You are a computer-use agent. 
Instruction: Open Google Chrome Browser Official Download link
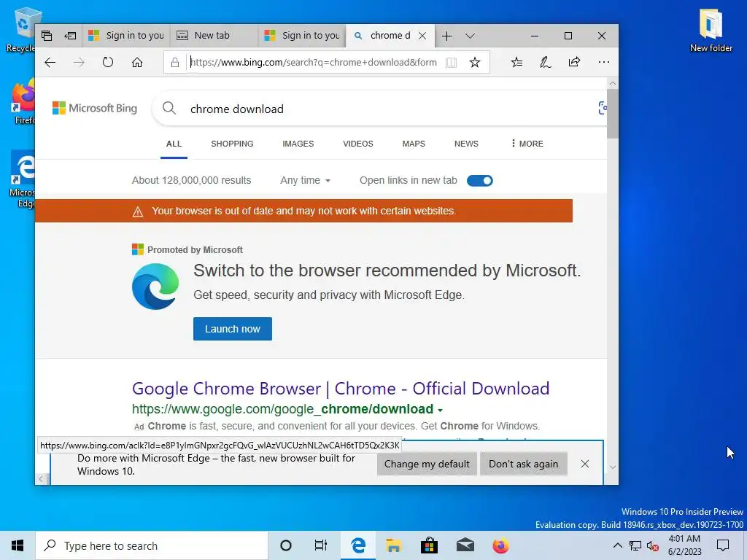tap(341, 389)
